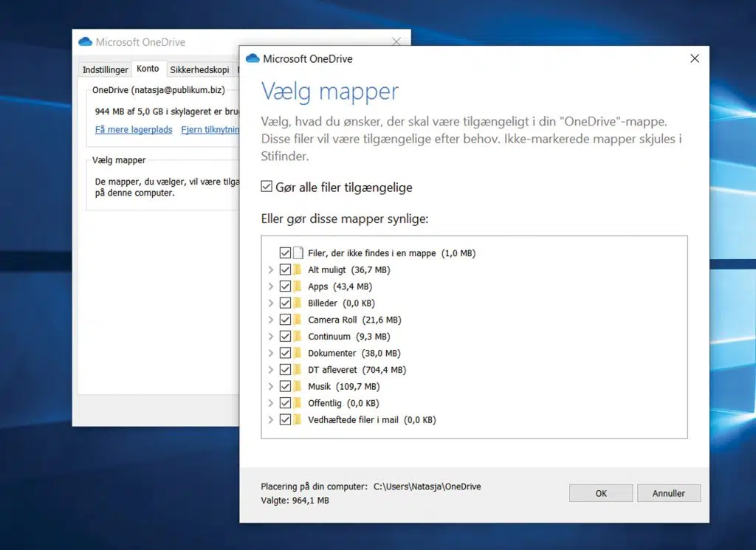Expand the Apps folder tree
Image resolution: width=756 pixels, height=550 pixels.
[x=271, y=286]
